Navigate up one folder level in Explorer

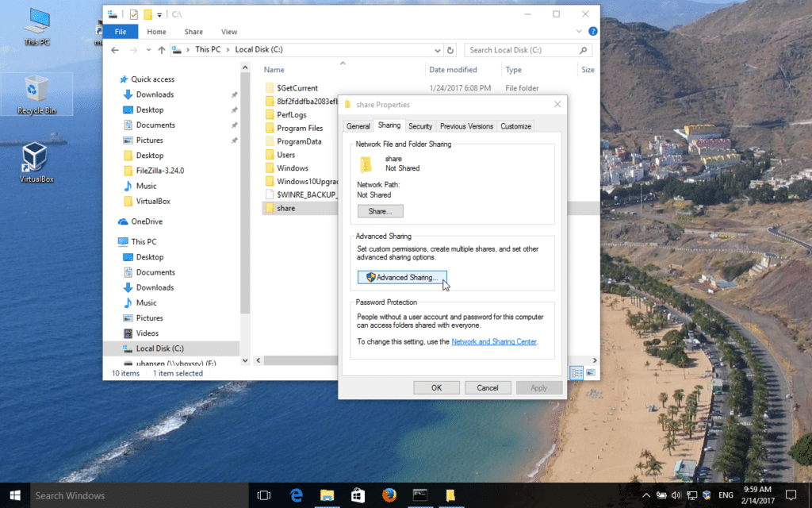pos(162,49)
